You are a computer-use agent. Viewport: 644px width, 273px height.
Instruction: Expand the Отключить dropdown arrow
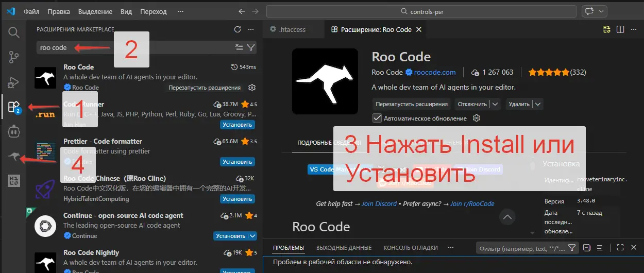pos(495,104)
